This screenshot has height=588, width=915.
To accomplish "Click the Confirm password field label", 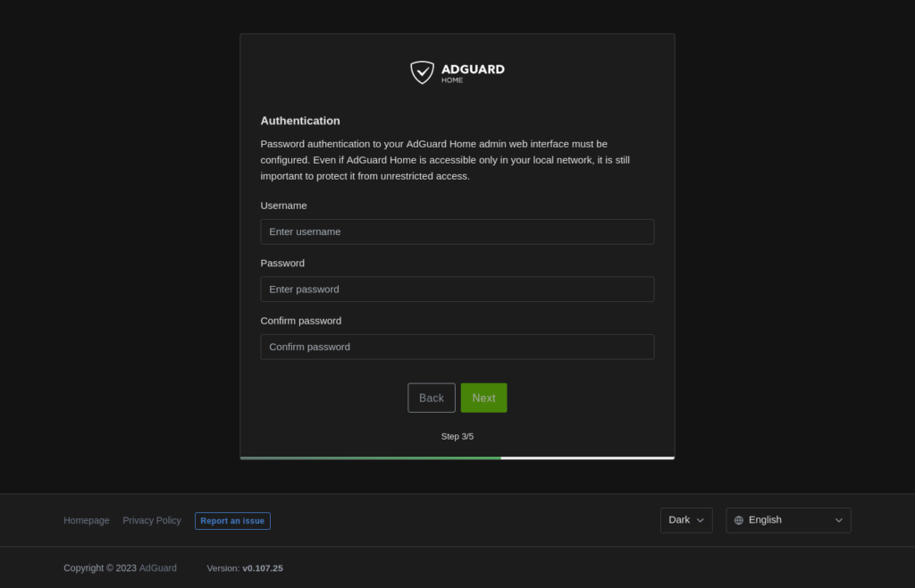I will 301,321.
